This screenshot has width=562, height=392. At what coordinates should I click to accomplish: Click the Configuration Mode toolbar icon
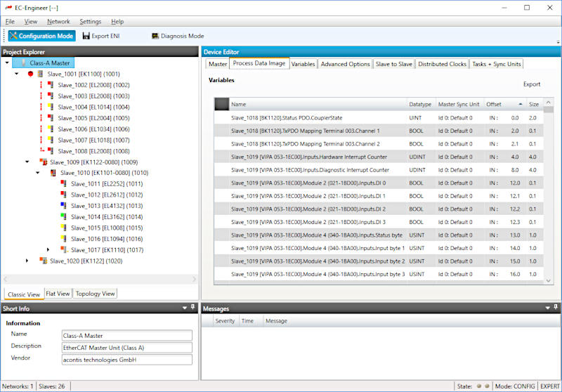tap(13, 36)
